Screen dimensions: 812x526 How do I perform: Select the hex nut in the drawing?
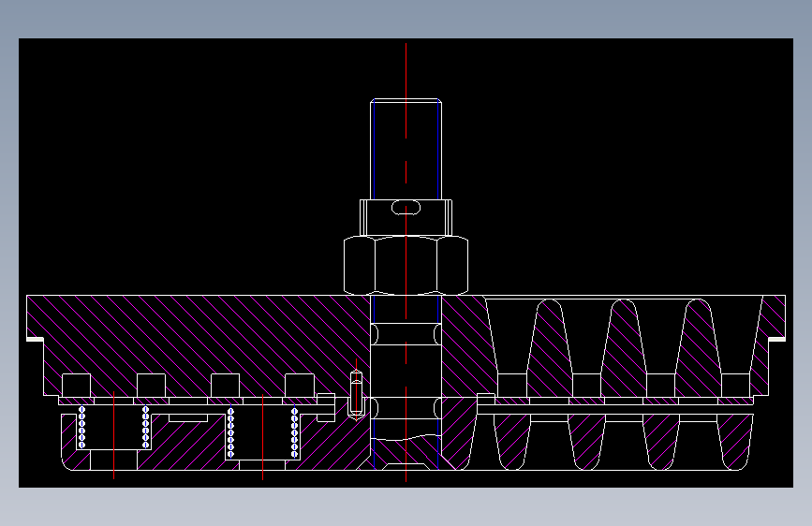[x=406, y=266]
